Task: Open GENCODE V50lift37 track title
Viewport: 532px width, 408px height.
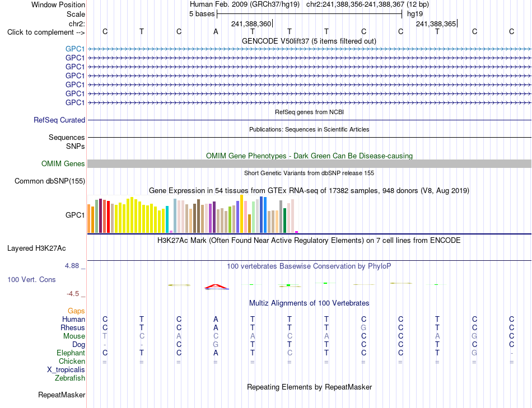Action: pyautogui.click(x=309, y=41)
